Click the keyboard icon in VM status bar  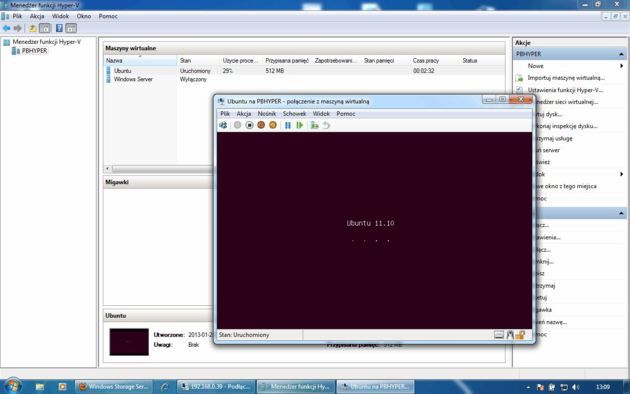click(499, 335)
